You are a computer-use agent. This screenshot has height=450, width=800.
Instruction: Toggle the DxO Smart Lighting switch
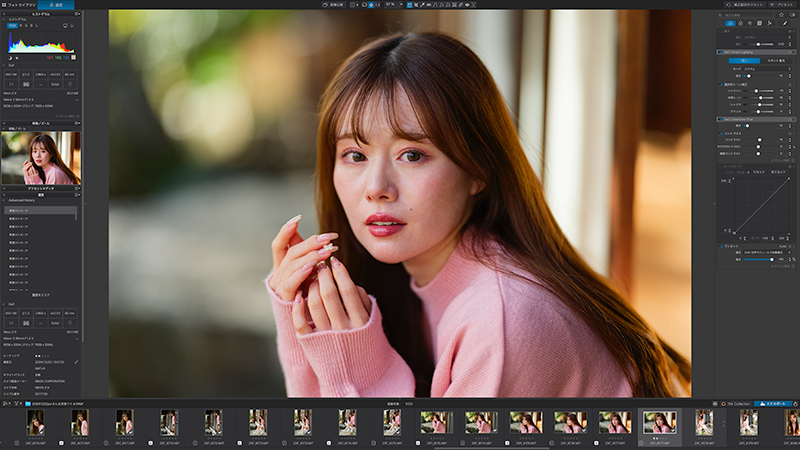point(720,52)
